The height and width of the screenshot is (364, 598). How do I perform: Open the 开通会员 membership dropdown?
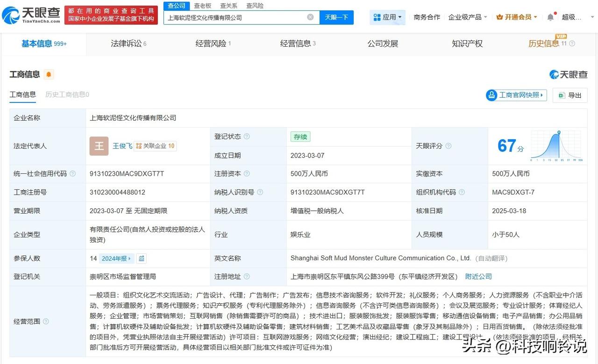click(517, 17)
